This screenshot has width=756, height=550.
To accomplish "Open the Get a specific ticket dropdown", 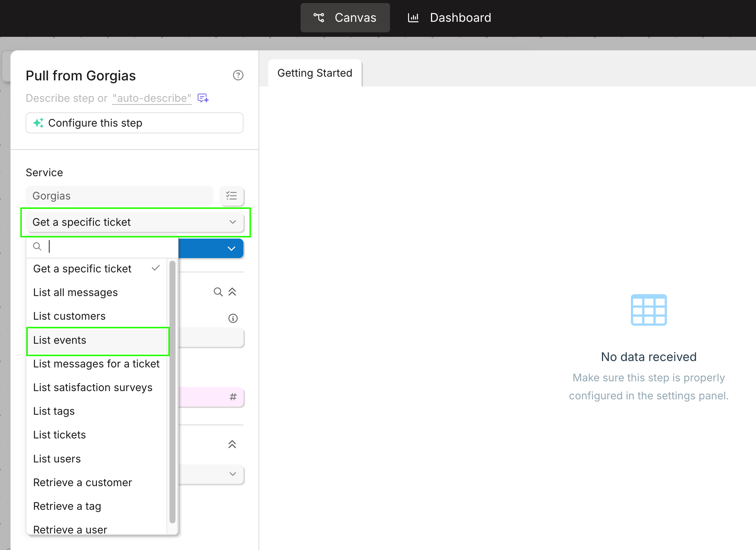I will (135, 222).
